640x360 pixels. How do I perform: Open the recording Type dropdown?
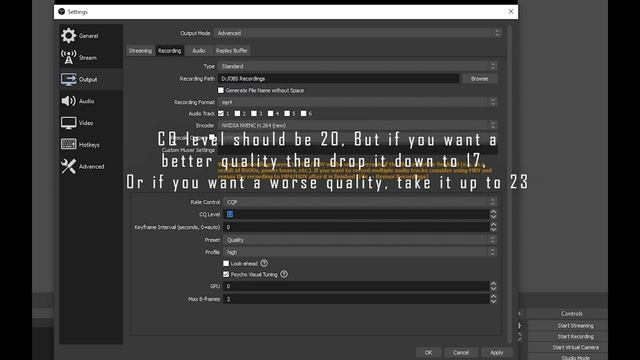point(357,66)
